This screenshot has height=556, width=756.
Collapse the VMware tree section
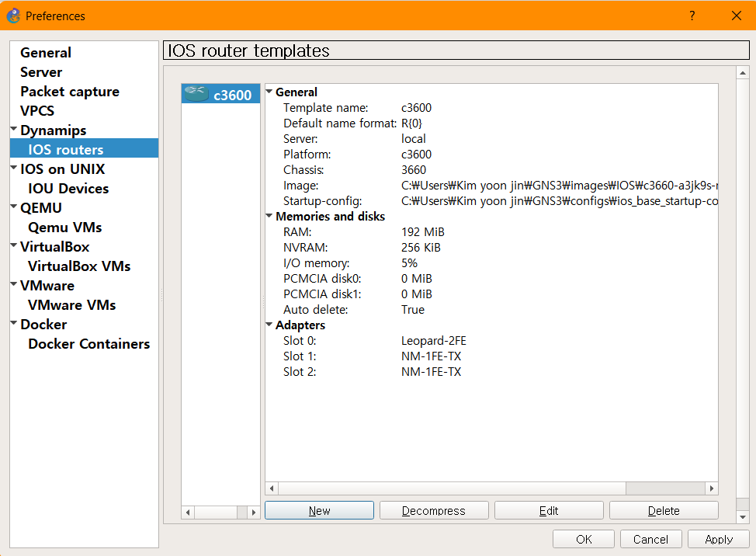14,284
